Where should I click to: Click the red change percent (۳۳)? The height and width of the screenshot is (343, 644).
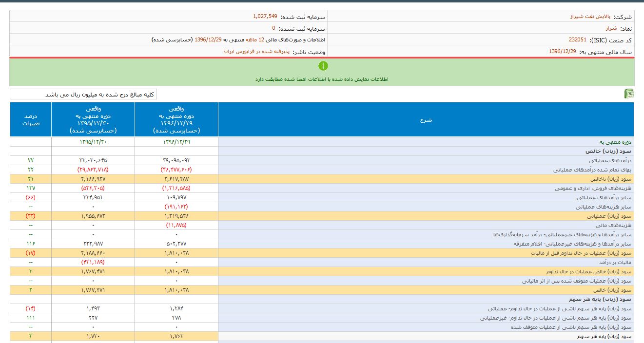point(30,216)
